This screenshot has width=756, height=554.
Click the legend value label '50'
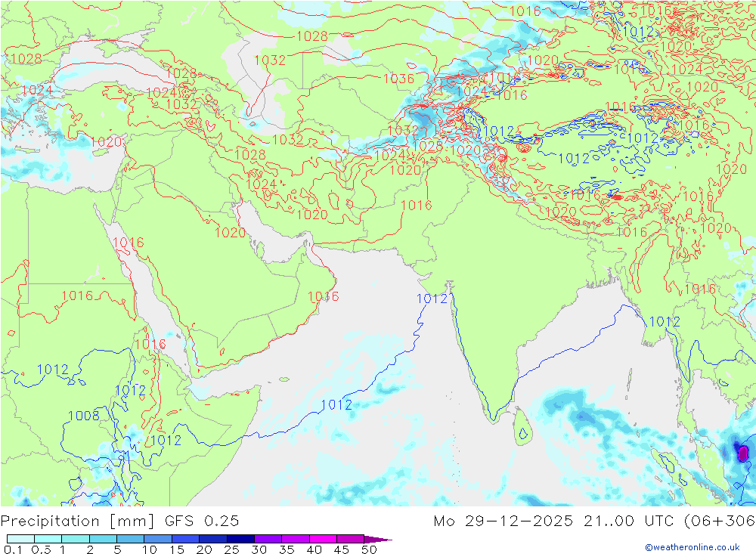[x=369, y=549]
